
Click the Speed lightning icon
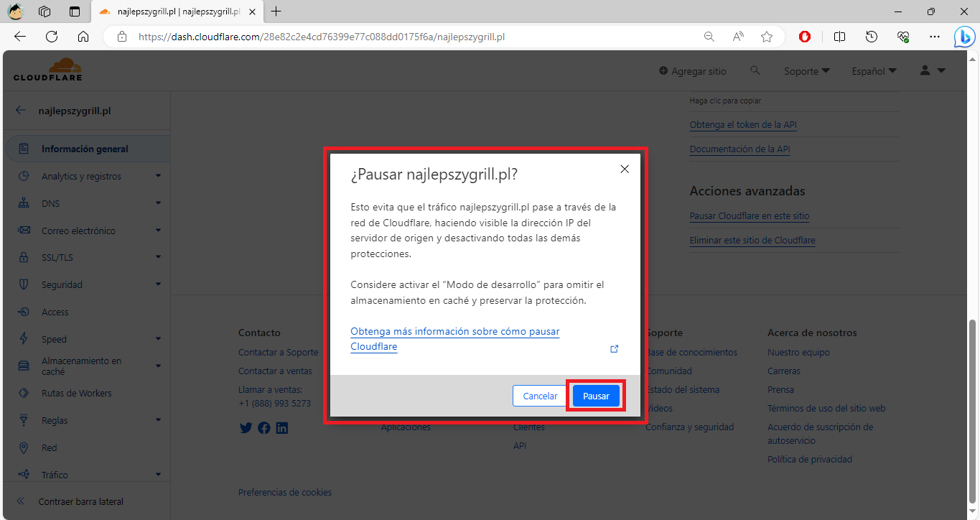point(24,339)
